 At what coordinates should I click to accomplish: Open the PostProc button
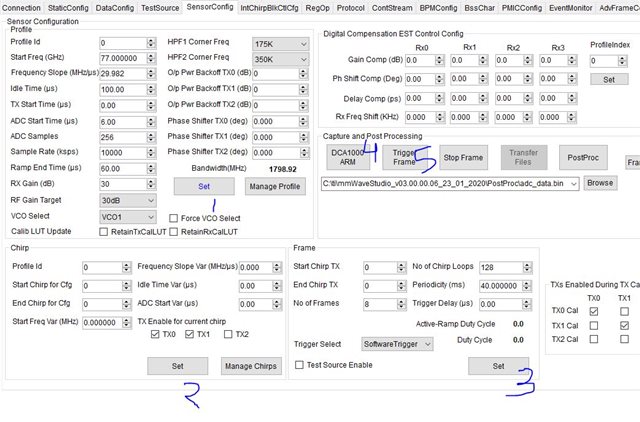(x=583, y=158)
